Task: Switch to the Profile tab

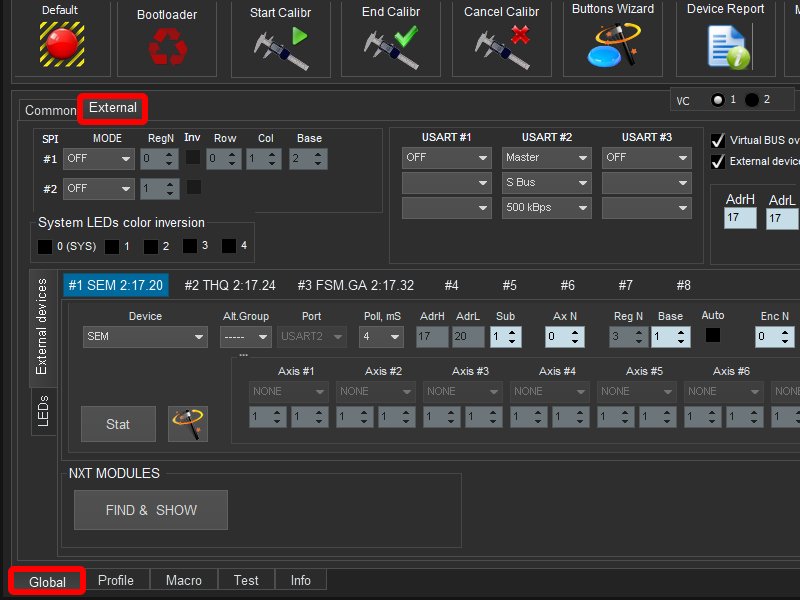Action: [x=116, y=580]
